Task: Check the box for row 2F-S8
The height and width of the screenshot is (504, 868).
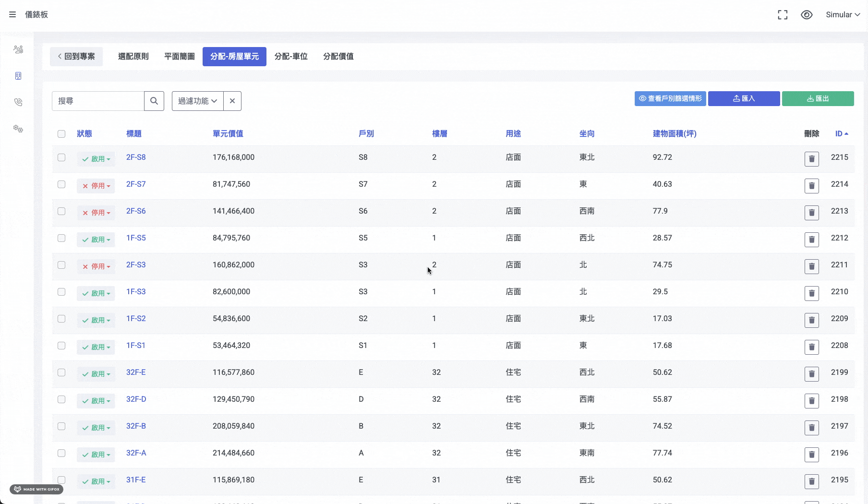Action: click(61, 157)
